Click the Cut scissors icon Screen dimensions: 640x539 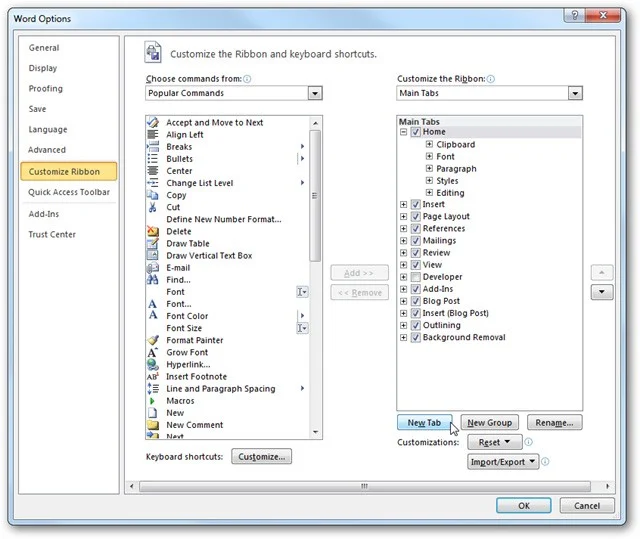point(153,207)
